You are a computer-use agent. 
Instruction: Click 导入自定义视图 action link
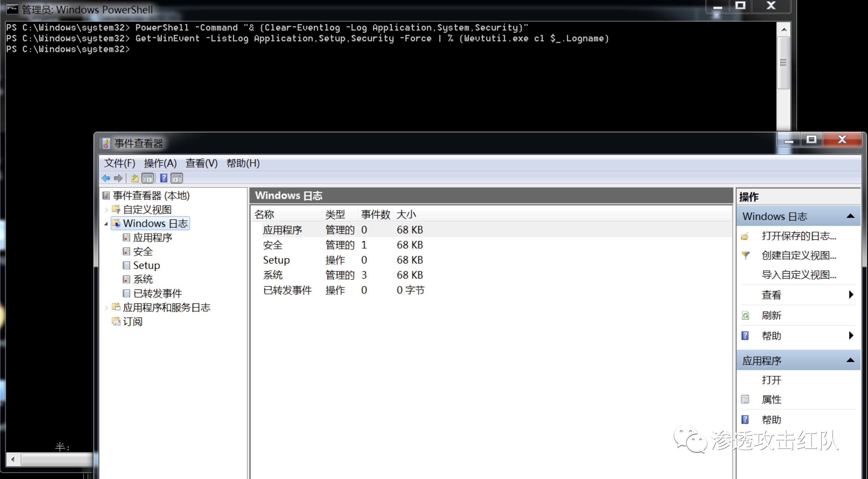coord(798,275)
